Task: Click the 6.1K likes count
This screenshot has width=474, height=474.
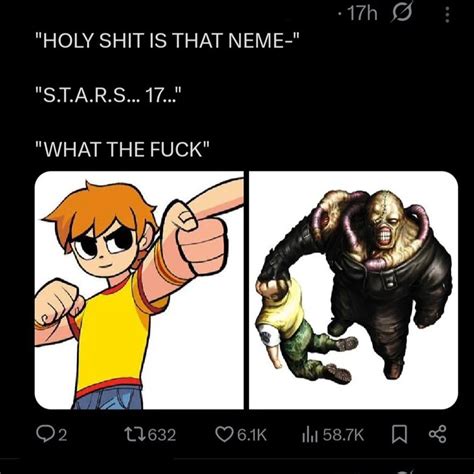Action: click(x=252, y=435)
